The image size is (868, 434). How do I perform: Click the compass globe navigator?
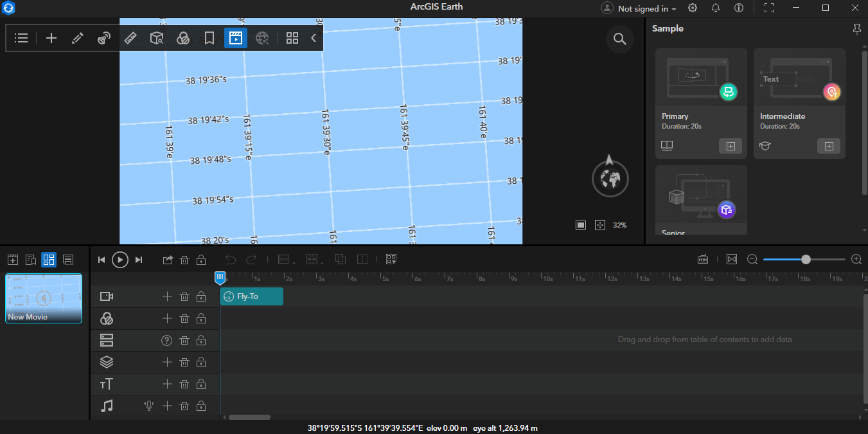[x=610, y=179]
